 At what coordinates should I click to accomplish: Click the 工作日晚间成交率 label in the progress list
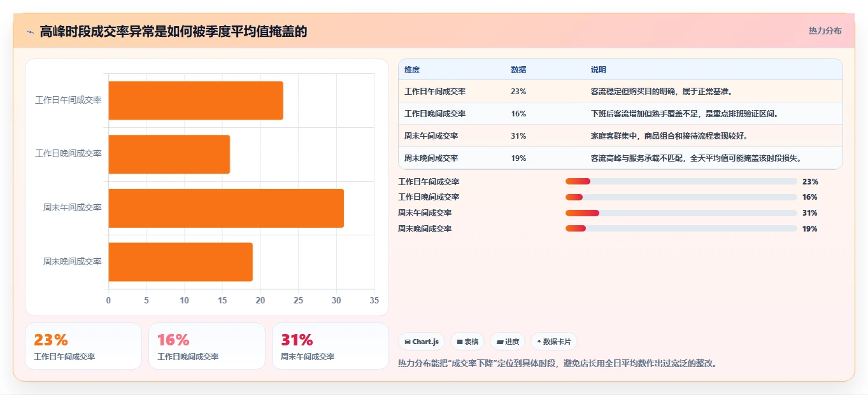(x=429, y=197)
